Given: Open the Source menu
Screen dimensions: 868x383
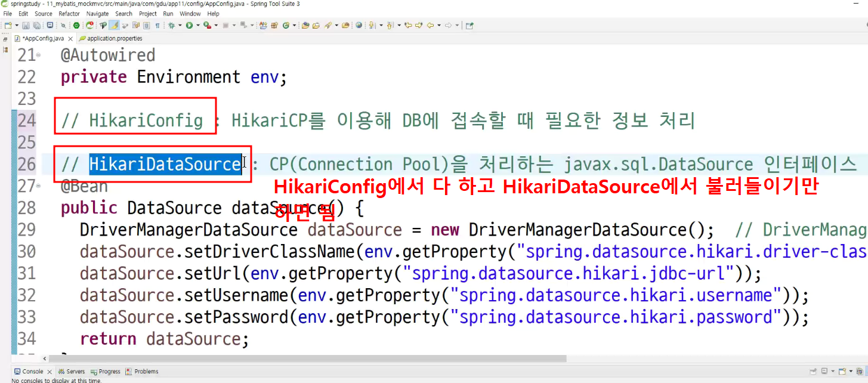Looking at the screenshot, I should coord(44,13).
